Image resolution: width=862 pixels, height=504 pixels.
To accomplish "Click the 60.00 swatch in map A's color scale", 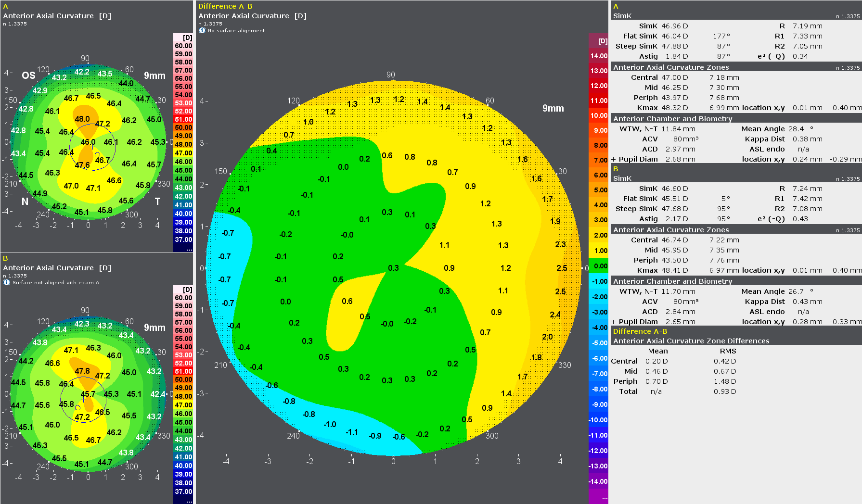I will point(183,46).
